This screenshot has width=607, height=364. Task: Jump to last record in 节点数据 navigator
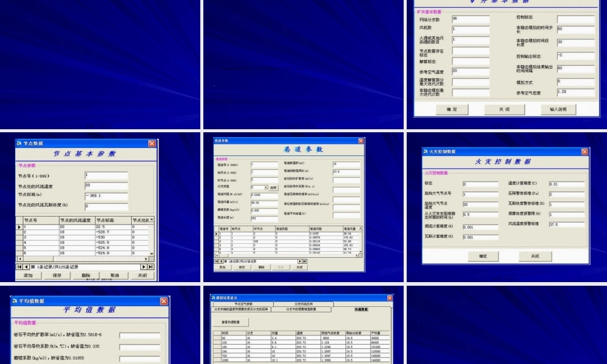(x=151, y=266)
